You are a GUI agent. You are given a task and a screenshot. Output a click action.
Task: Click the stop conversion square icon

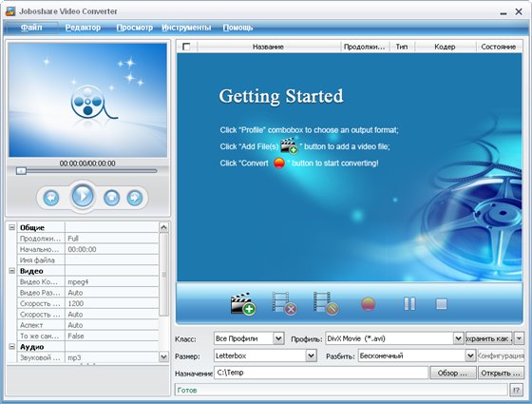click(442, 304)
